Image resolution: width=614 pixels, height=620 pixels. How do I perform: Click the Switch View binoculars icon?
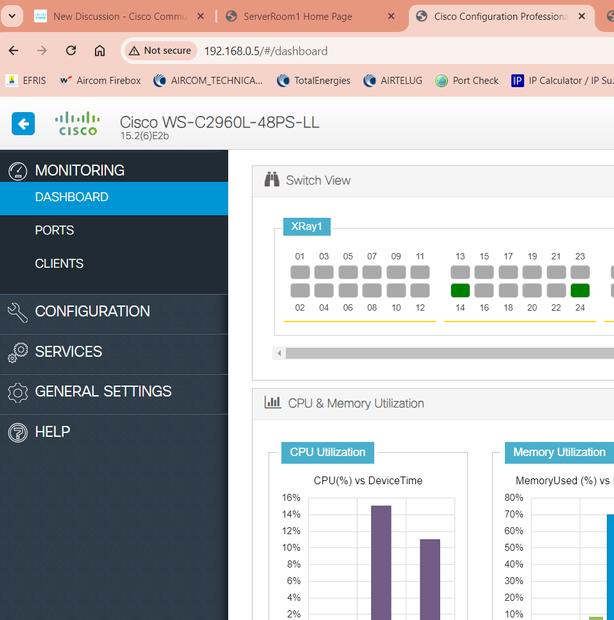coord(272,180)
